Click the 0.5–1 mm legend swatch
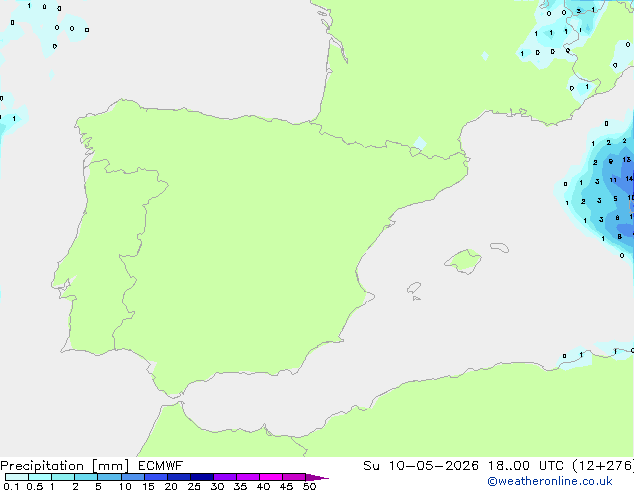The height and width of the screenshot is (490, 634). [x=40, y=477]
